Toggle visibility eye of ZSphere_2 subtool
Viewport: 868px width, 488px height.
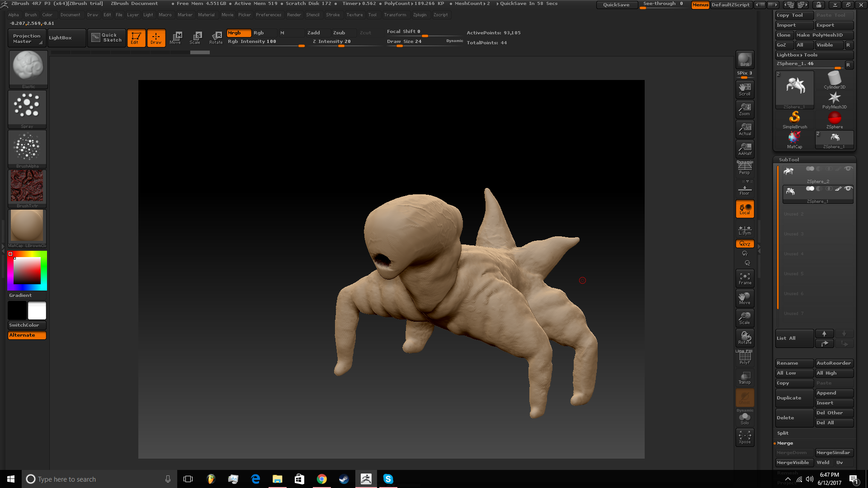point(848,169)
